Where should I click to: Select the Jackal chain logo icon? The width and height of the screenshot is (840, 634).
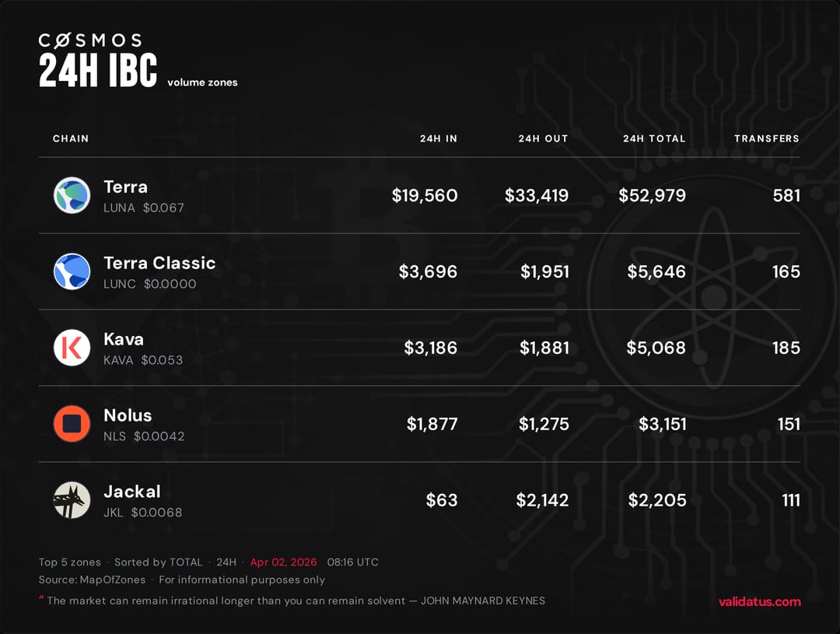72,500
